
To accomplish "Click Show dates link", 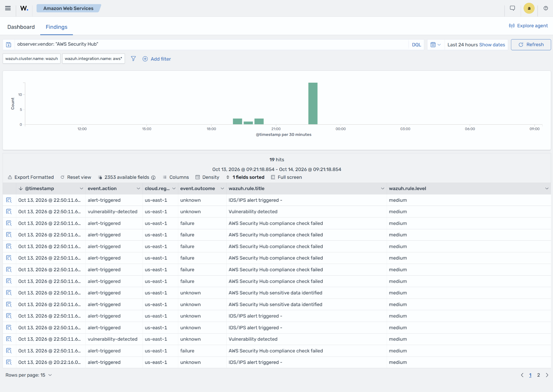I will [492, 45].
